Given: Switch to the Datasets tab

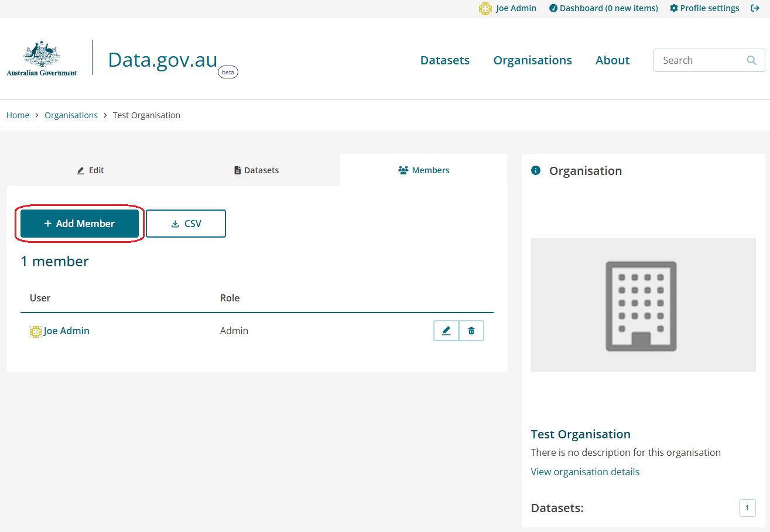Looking at the screenshot, I should [256, 170].
